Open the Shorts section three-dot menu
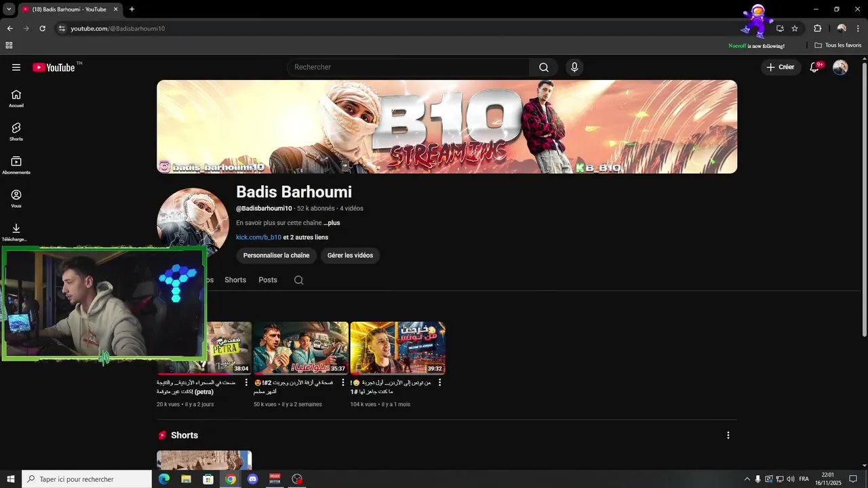868x488 pixels. (728, 435)
